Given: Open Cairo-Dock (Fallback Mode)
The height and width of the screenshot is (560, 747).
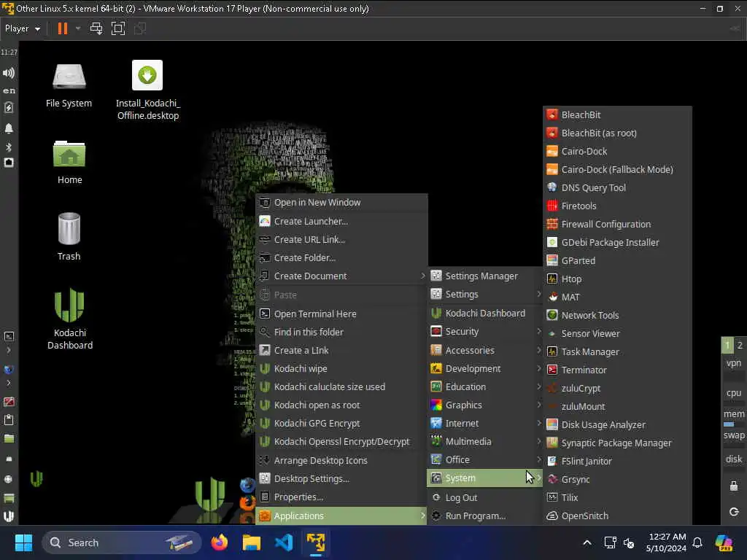Looking at the screenshot, I should (617, 169).
